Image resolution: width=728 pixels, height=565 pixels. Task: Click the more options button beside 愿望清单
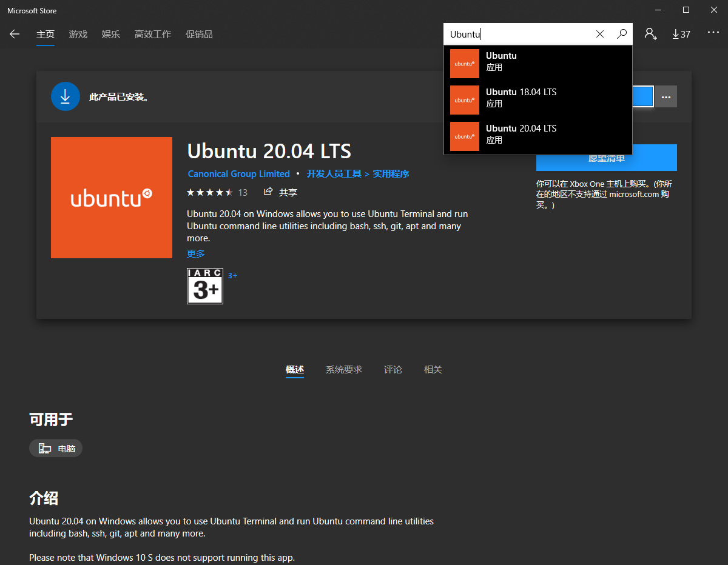click(666, 96)
